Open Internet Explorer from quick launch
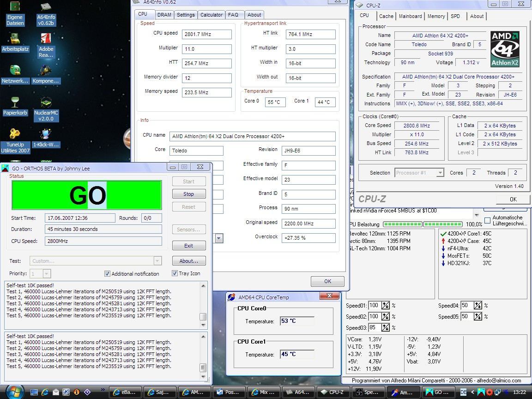 45,392
